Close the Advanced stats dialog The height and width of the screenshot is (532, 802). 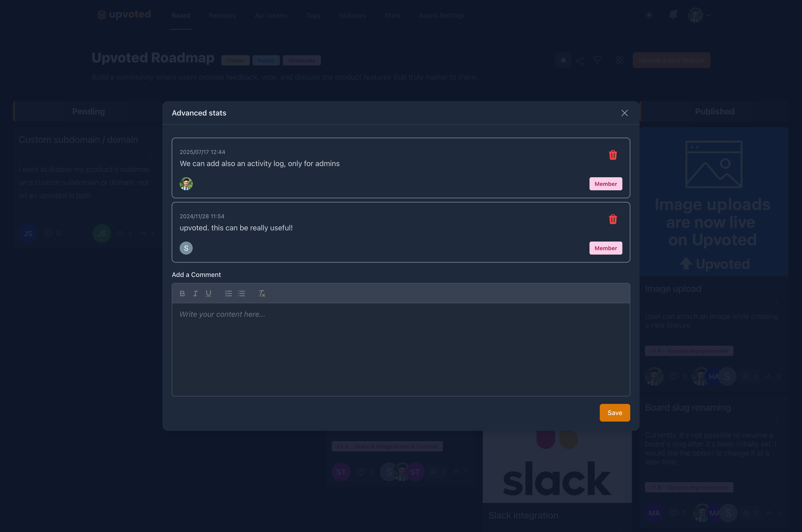coord(624,113)
